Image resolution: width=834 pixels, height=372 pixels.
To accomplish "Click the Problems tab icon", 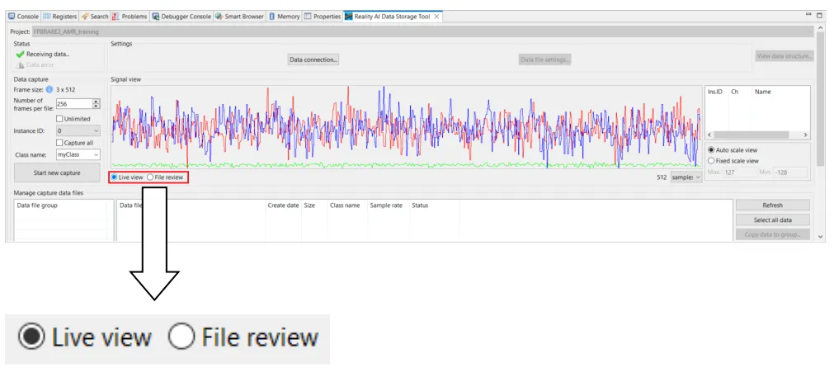I will pyautogui.click(x=115, y=16).
